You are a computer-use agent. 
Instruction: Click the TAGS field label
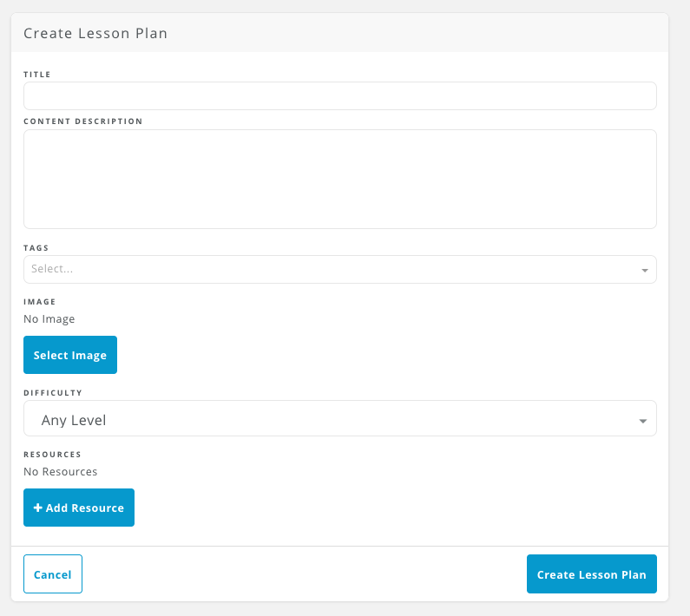[36, 248]
